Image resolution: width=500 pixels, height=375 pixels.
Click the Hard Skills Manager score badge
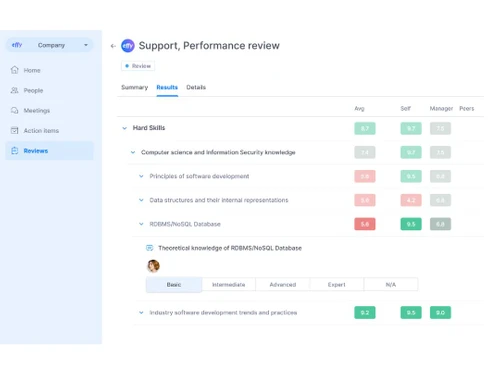pos(440,128)
